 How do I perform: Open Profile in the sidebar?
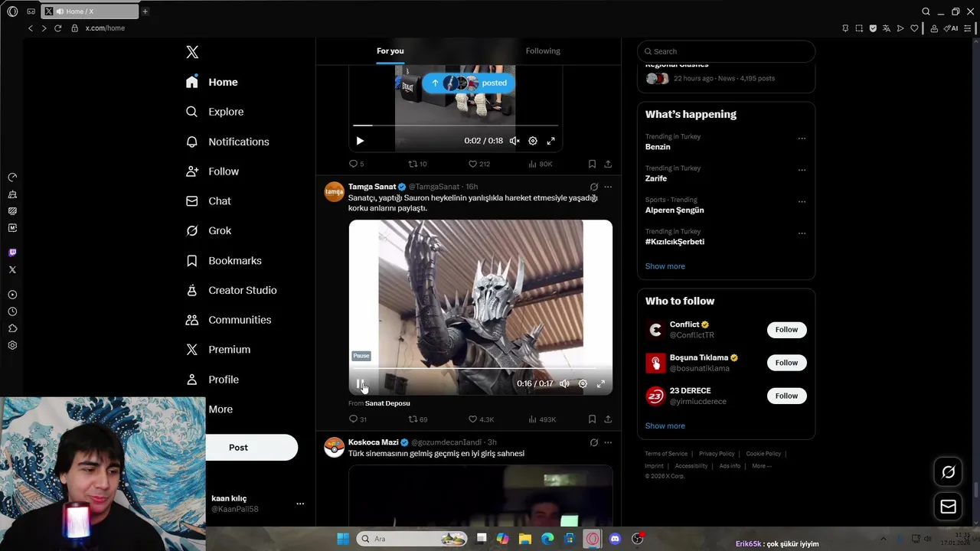[212, 380]
